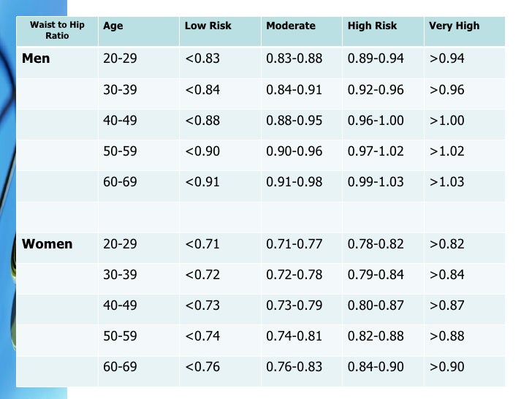The image size is (532, 399).
Task: Select the Age column header
Action: click(x=113, y=26)
